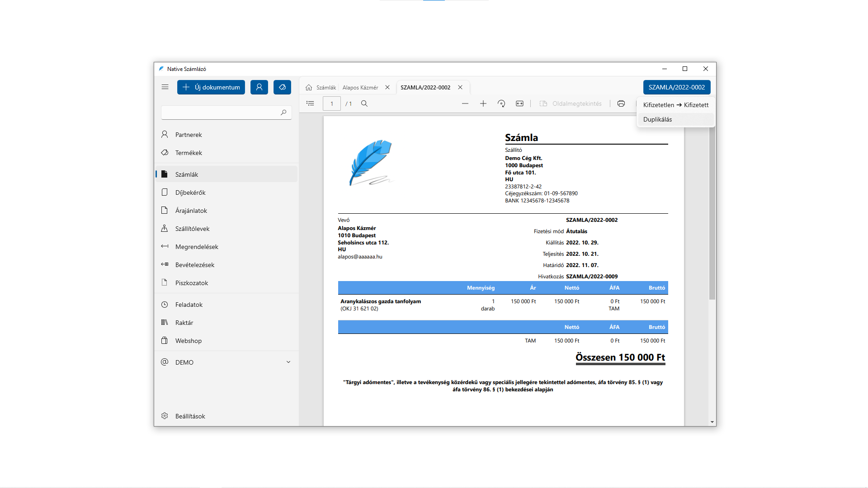Click the Új dokumentum button
This screenshot has height=488, width=868.
[211, 87]
